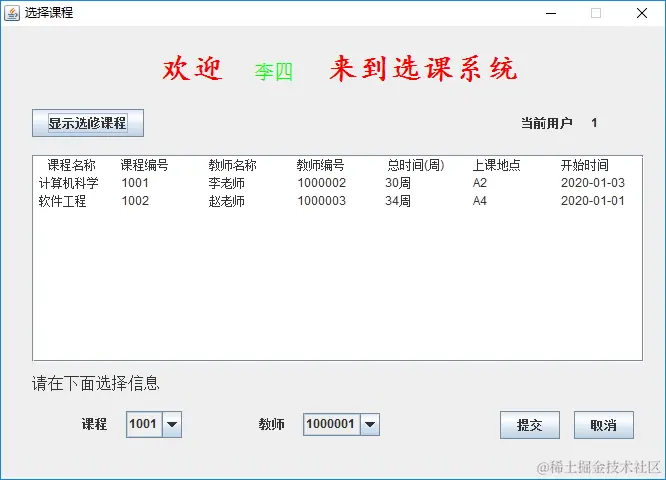Viewport: 666px width, 480px height.
Task: Open the 教师 dropdown arrow
Action: coord(370,424)
